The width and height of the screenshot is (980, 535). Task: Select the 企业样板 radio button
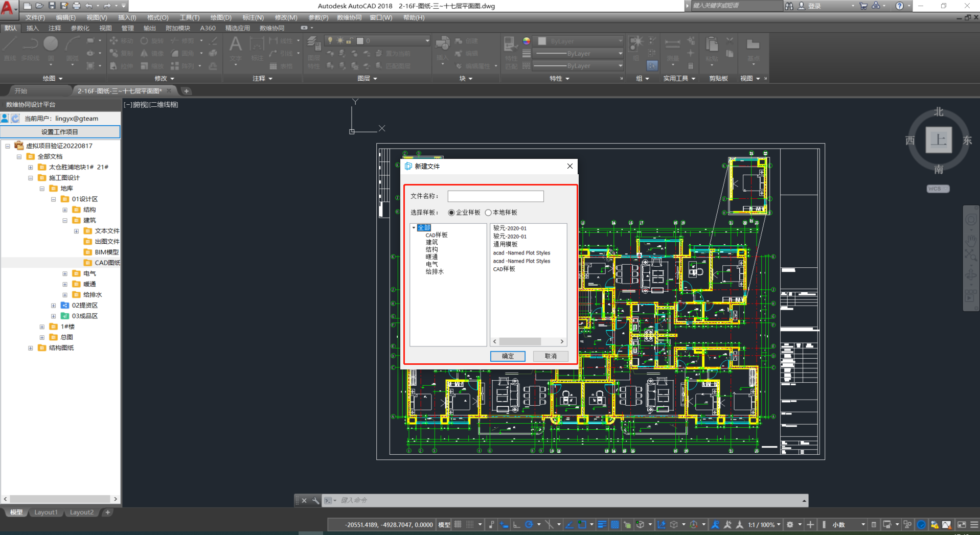click(451, 213)
